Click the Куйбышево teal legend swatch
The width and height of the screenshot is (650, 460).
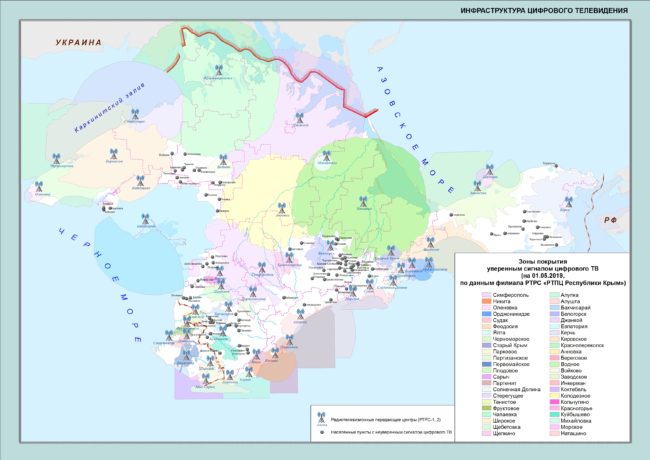(x=554, y=414)
